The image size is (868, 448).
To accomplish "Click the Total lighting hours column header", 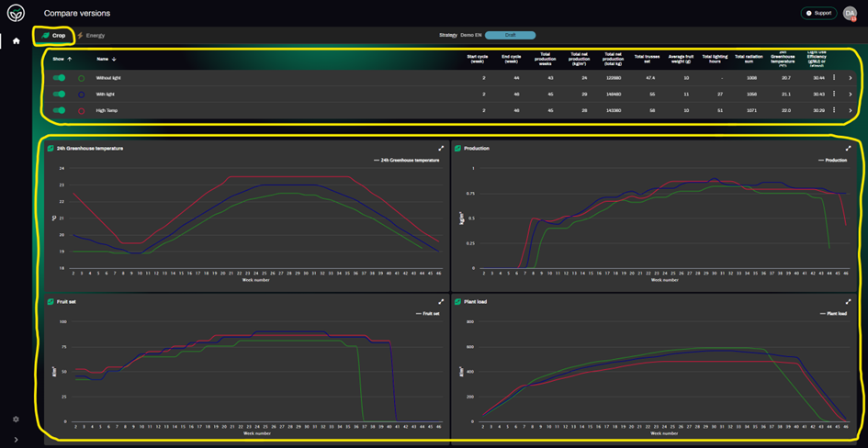I will pyautogui.click(x=714, y=59).
